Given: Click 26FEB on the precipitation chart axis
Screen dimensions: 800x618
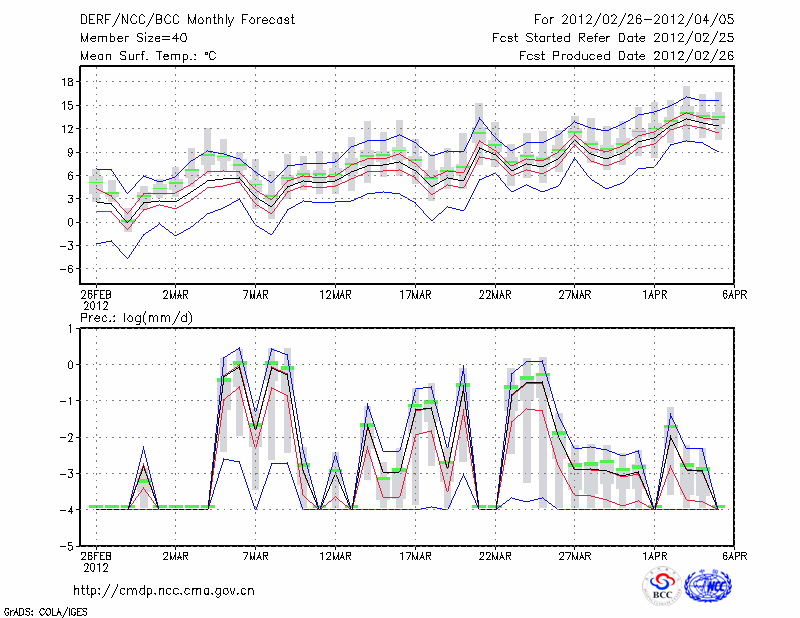Looking at the screenshot, I should point(96,556).
